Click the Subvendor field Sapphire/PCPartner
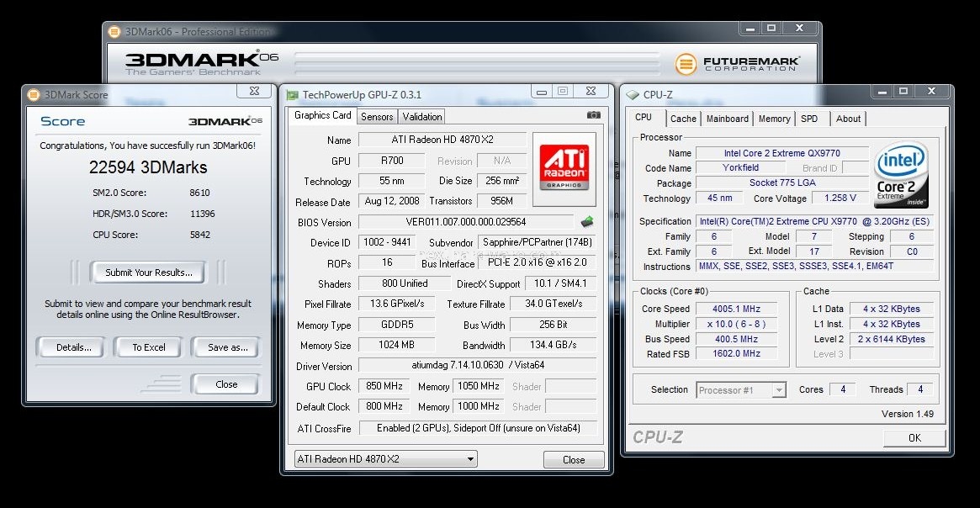 pyautogui.click(x=538, y=242)
